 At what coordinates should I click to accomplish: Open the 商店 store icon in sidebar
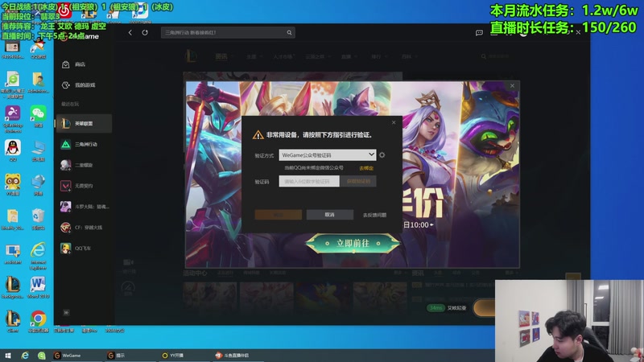(66, 64)
